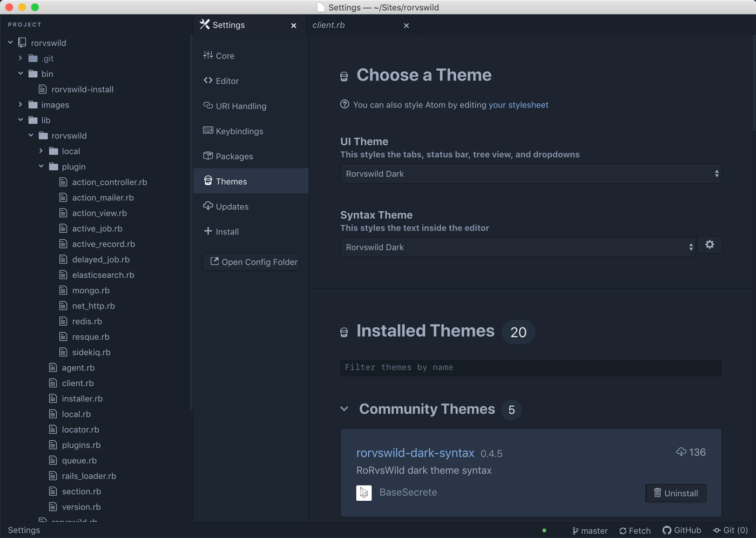Image resolution: width=756 pixels, height=538 pixels.
Task: Open queue.rb file
Action: [x=79, y=461]
